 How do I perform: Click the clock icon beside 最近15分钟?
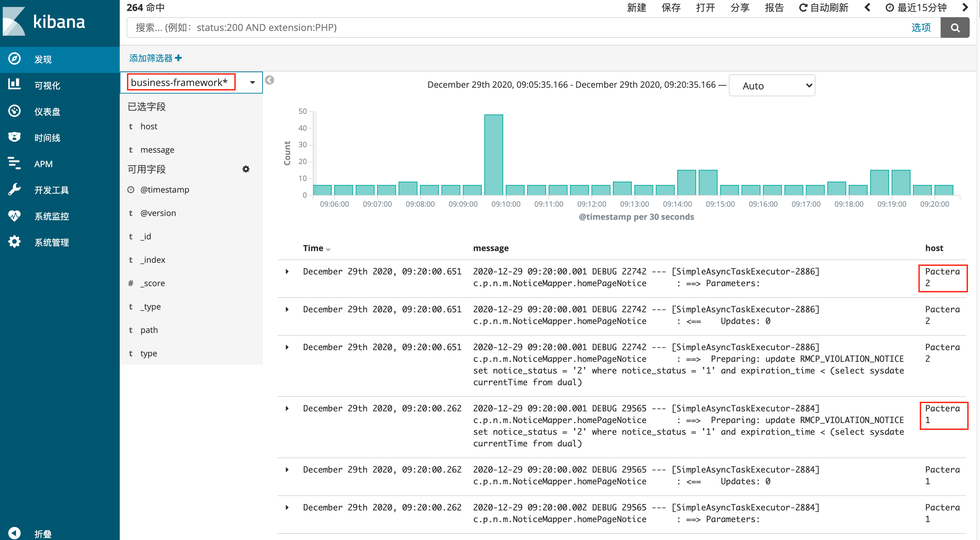tap(890, 8)
